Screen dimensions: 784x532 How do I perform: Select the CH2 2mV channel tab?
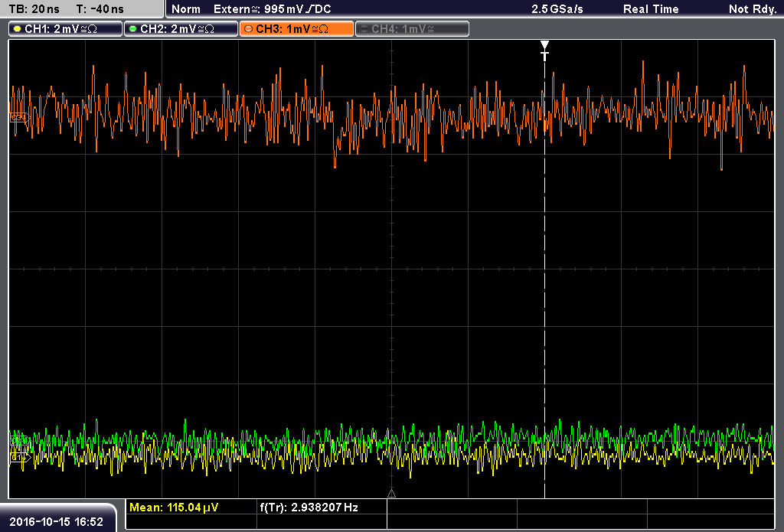pos(181,29)
